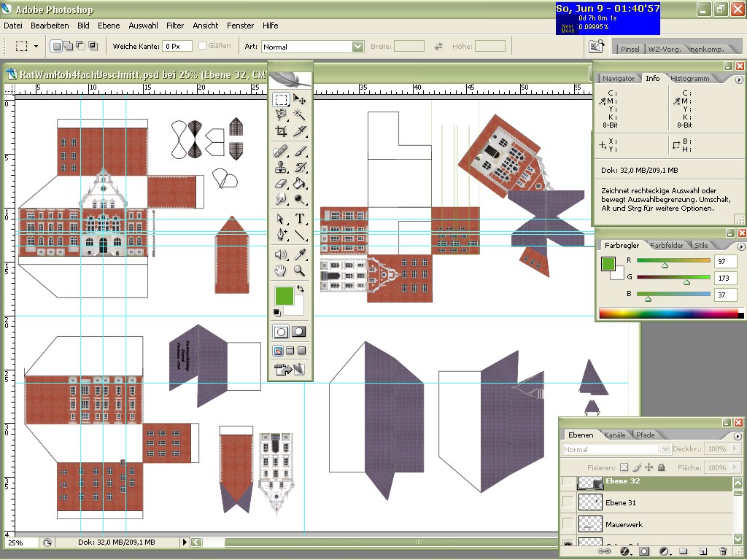The width and height of the screenshot is (747, 560).
Task: Select the Polygonal Lasso tool
Action: [281, 114]
